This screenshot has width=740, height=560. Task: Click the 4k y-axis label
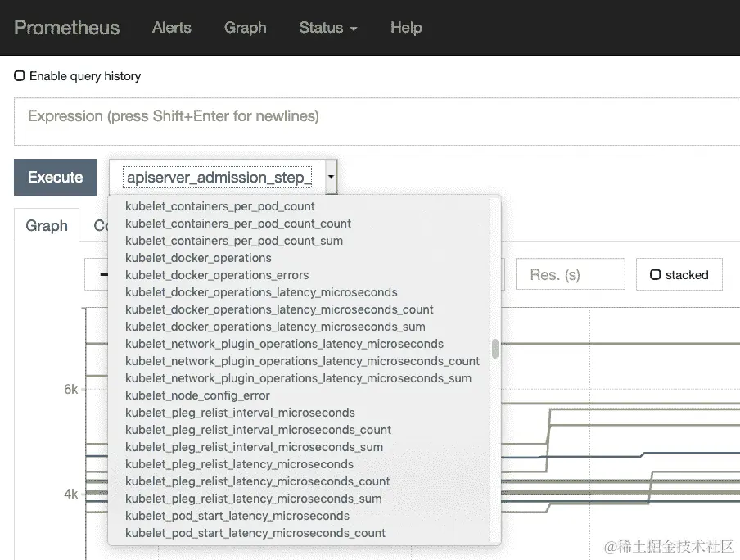70,494
